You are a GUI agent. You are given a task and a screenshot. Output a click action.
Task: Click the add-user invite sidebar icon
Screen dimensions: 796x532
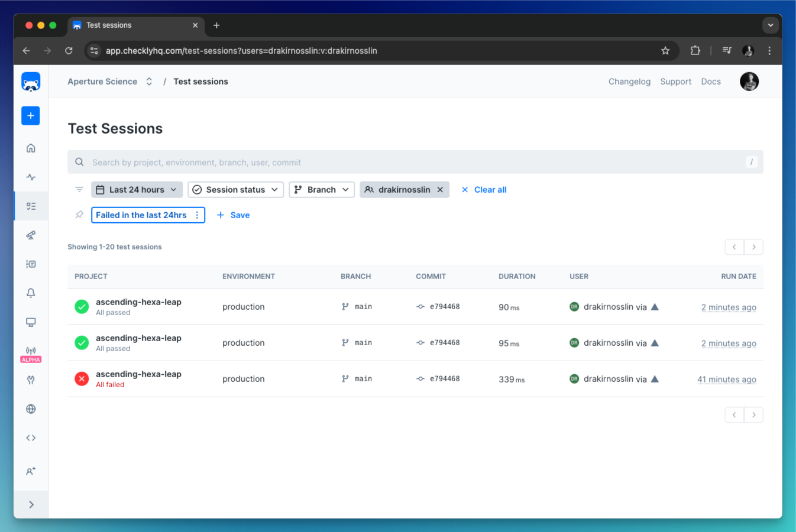(x=31, y=471)
